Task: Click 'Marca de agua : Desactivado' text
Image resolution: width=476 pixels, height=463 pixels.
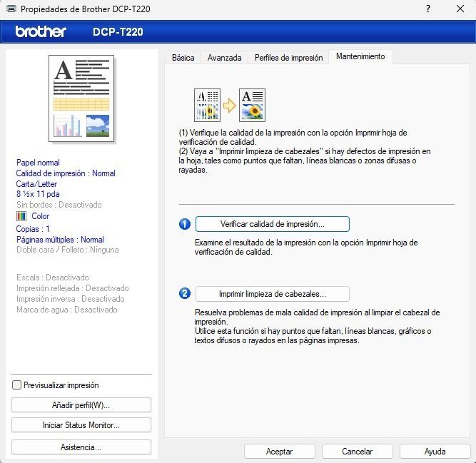Action: [x=67, y=310]
